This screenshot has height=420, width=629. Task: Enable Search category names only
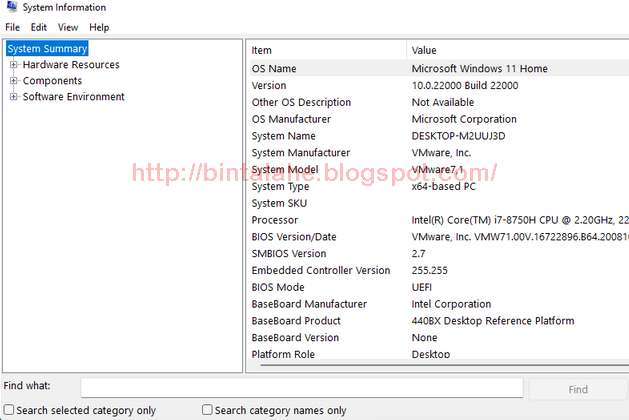tap(207, 410)
